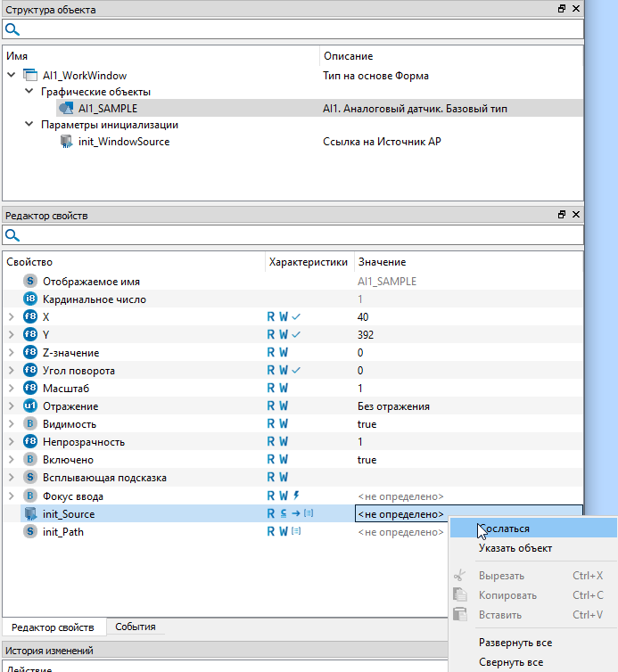Undock the Структура объекта panel
Image resolution: width=618 pixels, height=672 pixels.
(x=562, y=9)
